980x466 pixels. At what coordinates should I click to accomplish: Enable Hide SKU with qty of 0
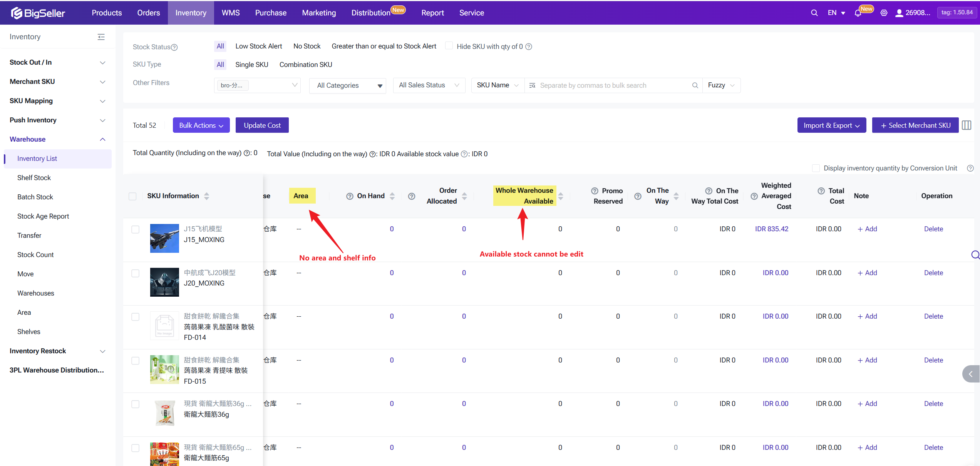click(449, 46)
